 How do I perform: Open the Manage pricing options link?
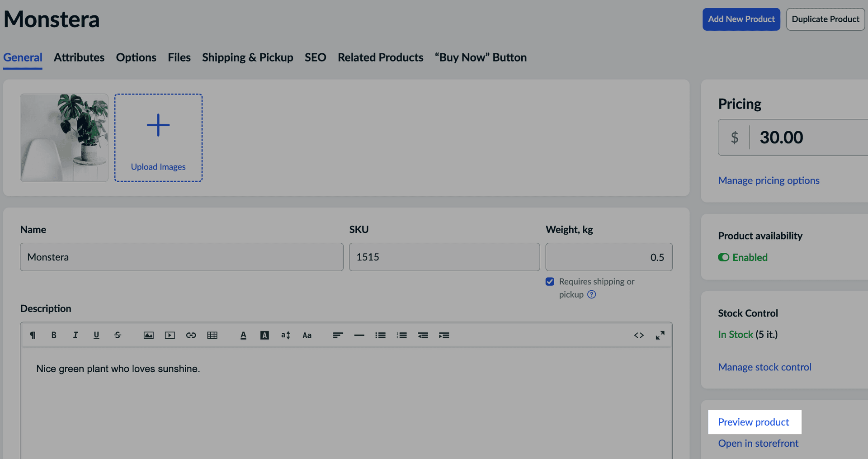(x=769, y=180)
